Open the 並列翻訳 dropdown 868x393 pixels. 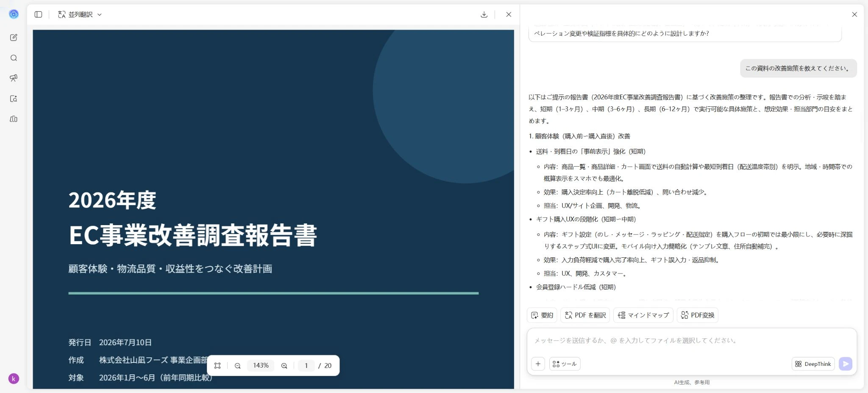click(80, 14)
